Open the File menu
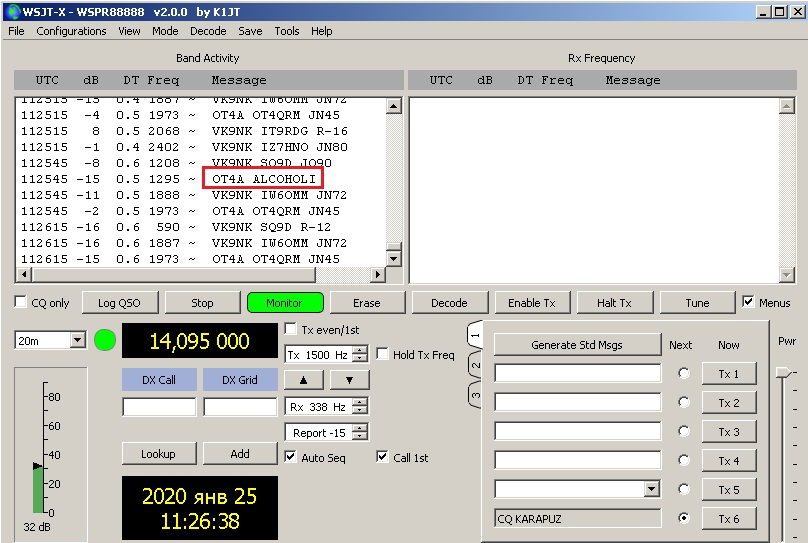 (16, 31)
